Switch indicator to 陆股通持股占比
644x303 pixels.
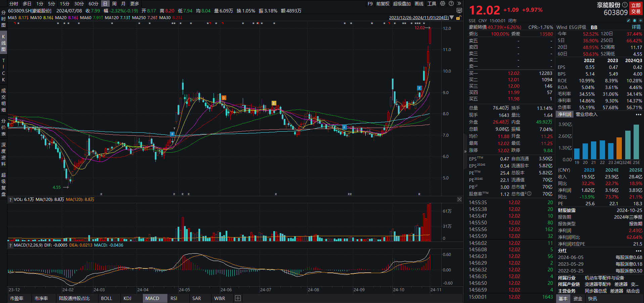point(74,298)
